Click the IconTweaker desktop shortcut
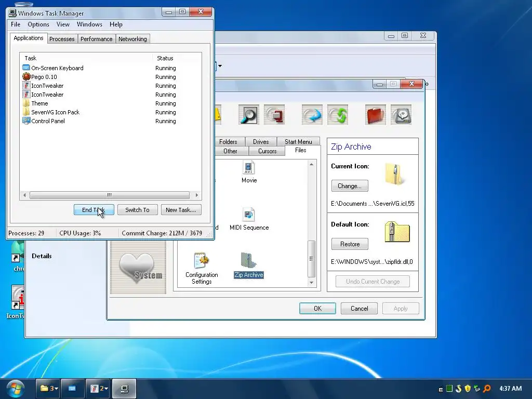Viewport: 532px width, 399px height. (16, 302)
